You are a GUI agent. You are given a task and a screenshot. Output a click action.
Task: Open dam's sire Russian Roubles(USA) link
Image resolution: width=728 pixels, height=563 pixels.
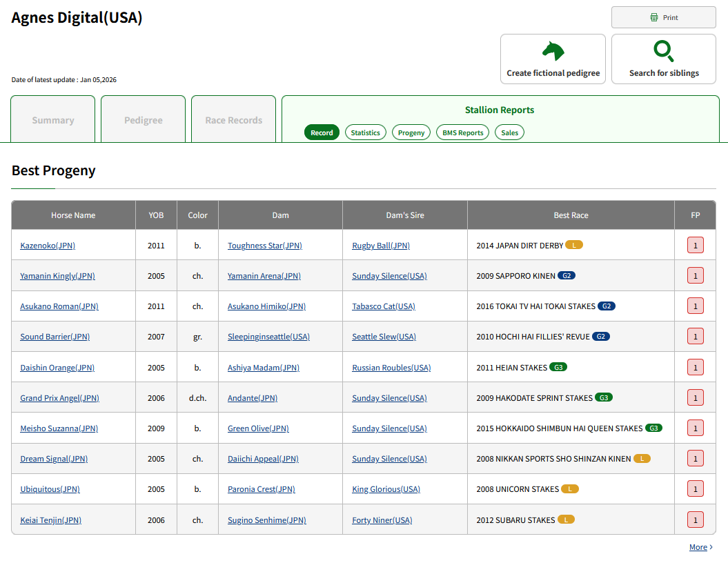click(x=391, y=368)
